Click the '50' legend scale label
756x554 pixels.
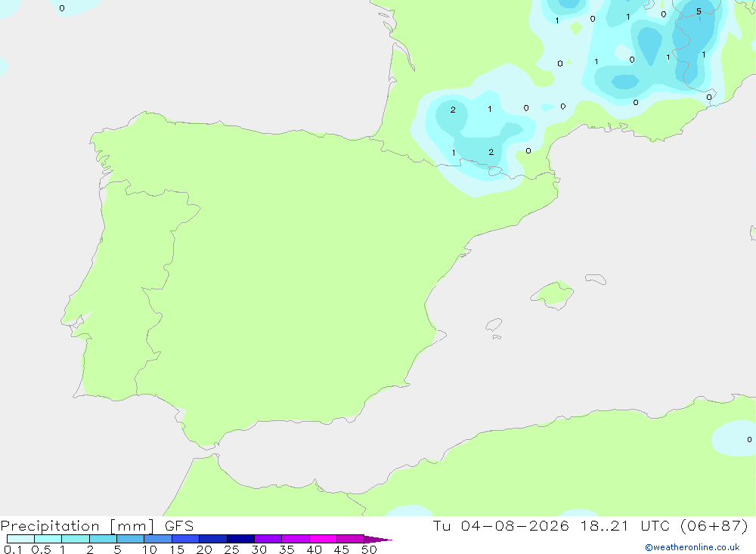pos(369,549)
